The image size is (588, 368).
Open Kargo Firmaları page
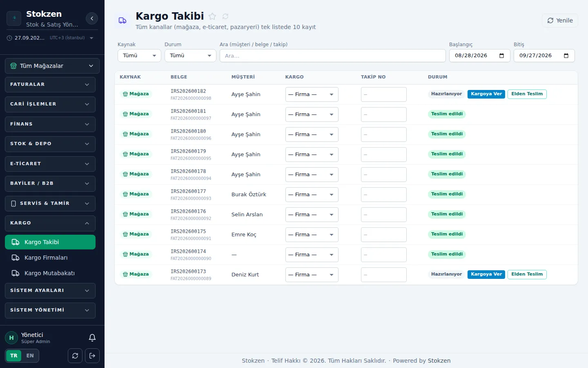coord(50,258)
